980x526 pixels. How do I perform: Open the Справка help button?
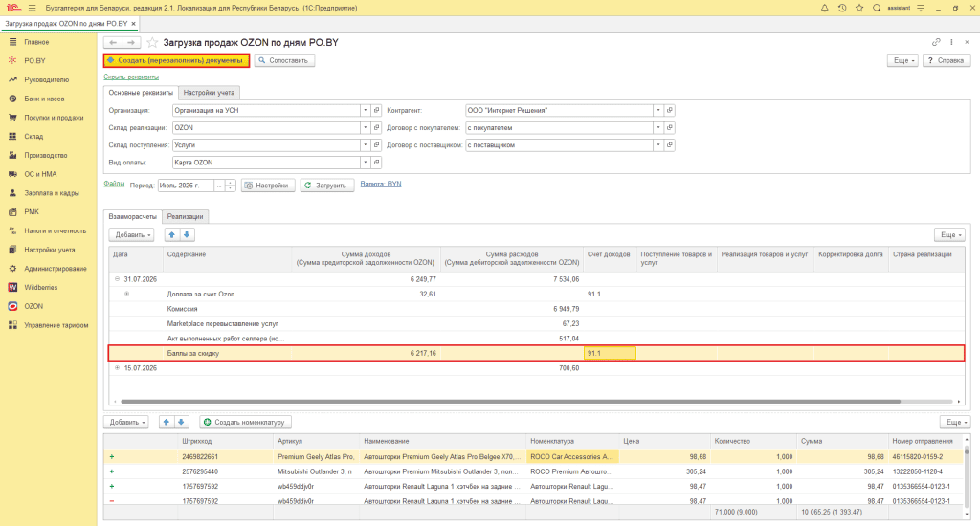coord(947,60)
